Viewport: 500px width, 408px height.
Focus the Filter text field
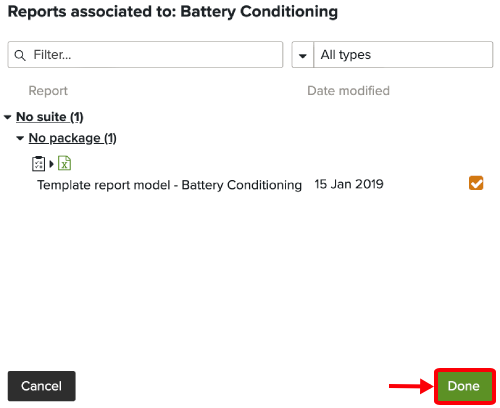(145, 55)
